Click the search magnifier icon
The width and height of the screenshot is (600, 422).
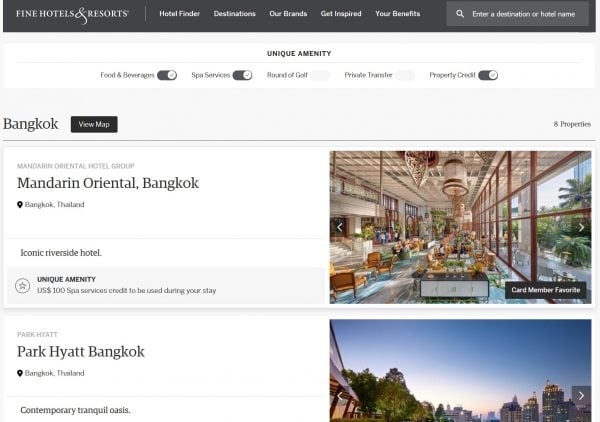point(460,15)
